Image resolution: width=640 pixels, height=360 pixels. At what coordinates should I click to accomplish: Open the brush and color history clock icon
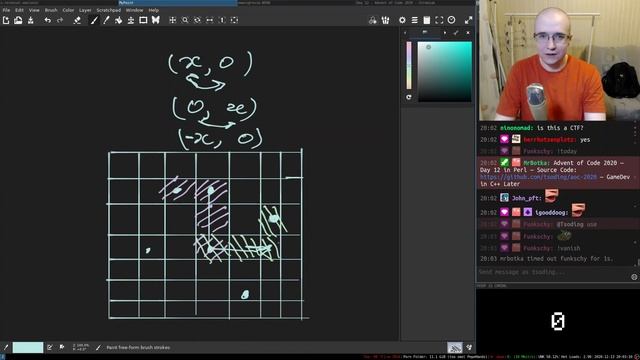coord(451,20)
